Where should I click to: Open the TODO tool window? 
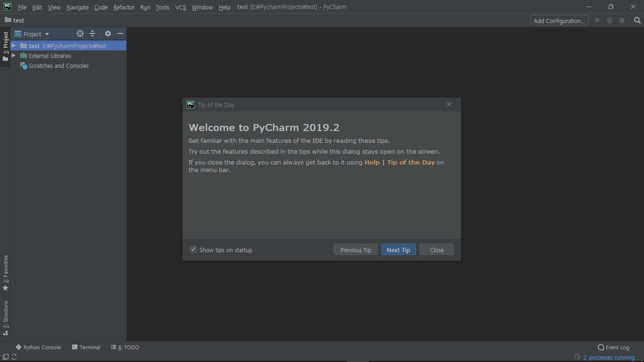click(125, 347)
